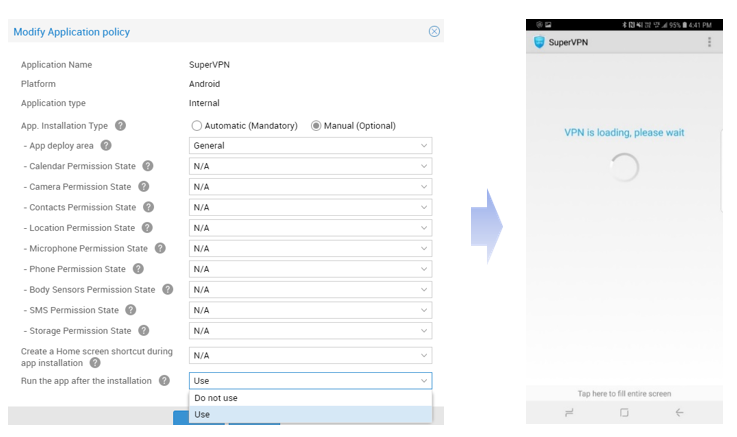Open Phone Permission State dropdown
The image size is (737, 437).
click(310, 269)
